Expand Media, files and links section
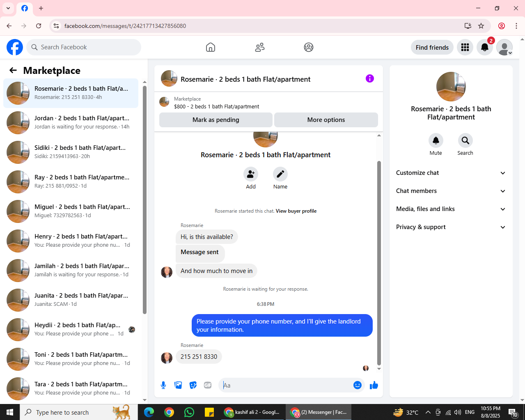 pos(451,209)
